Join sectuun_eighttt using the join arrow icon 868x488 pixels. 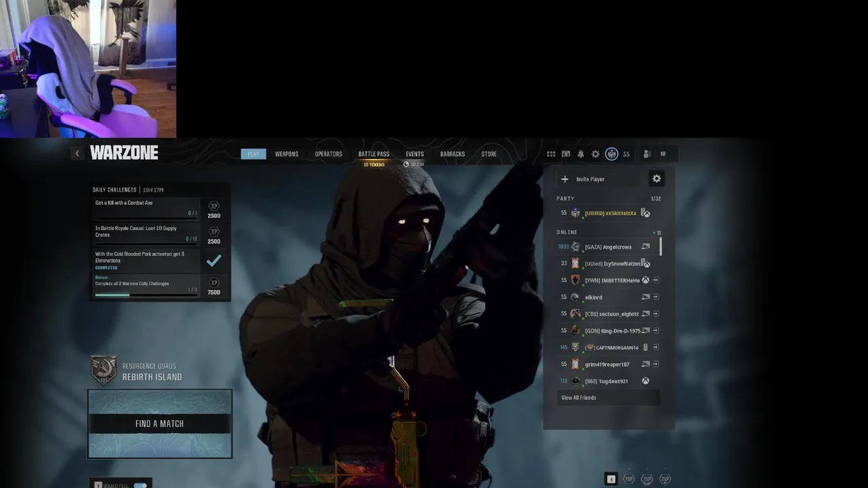(x=656, y=314)
